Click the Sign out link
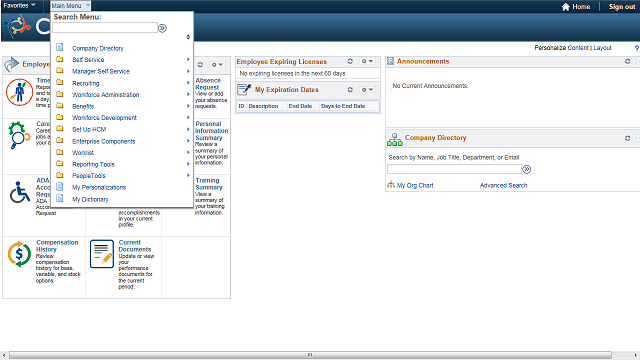Viewport: 640px width, 360px height. point(622,7)
